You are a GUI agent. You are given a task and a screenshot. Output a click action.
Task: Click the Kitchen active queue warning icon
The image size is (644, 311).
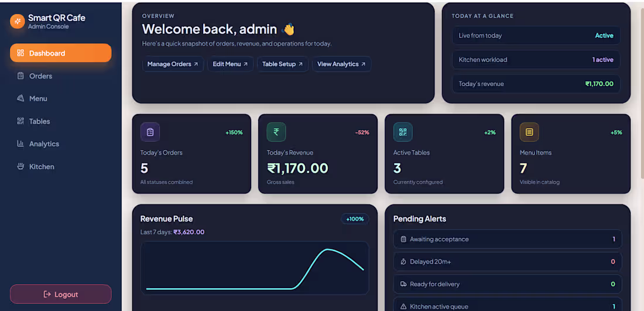tap(403, 306)
